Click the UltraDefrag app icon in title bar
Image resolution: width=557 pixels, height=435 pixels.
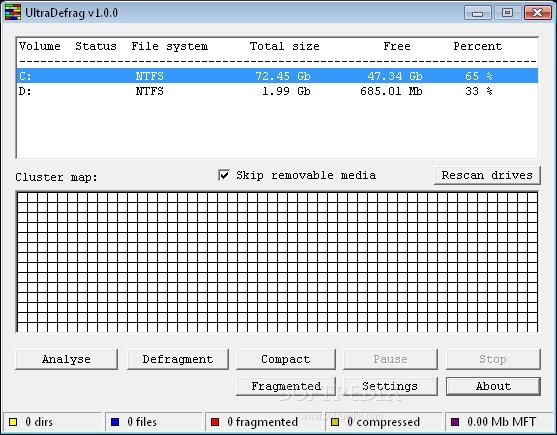tap(12, 12)
